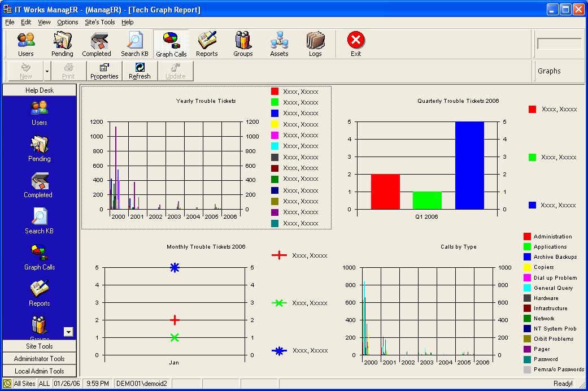The width and height of the screenshot is (588, 391).
Task: Select Reports in the Help Desk sidebar
Action: (40, 293)
